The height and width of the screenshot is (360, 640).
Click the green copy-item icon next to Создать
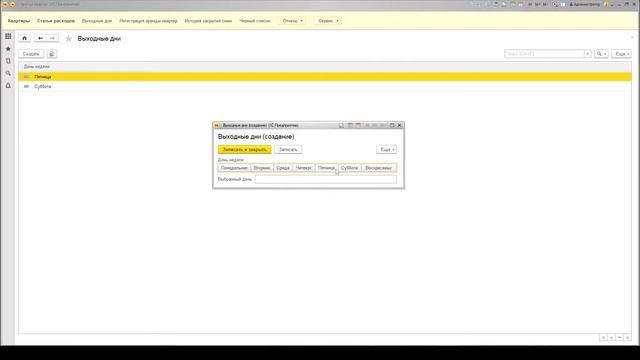click(x=52, y=54)
